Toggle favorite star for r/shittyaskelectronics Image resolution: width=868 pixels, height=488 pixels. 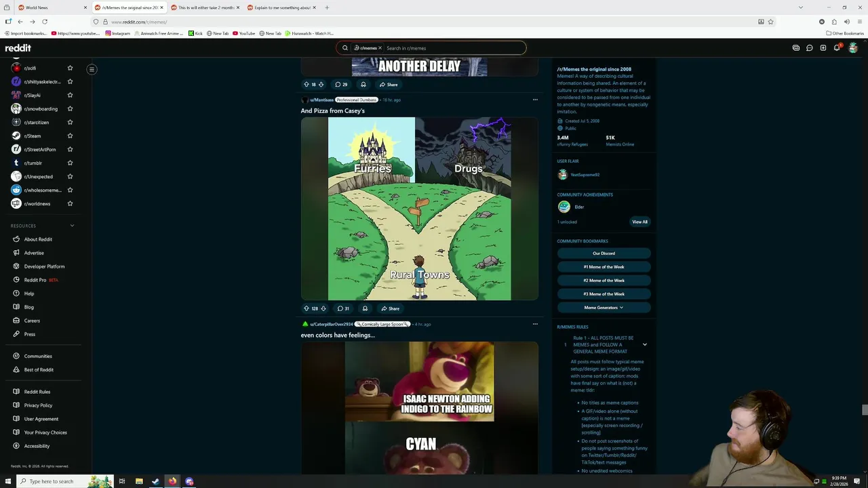[x=70, y=81]
